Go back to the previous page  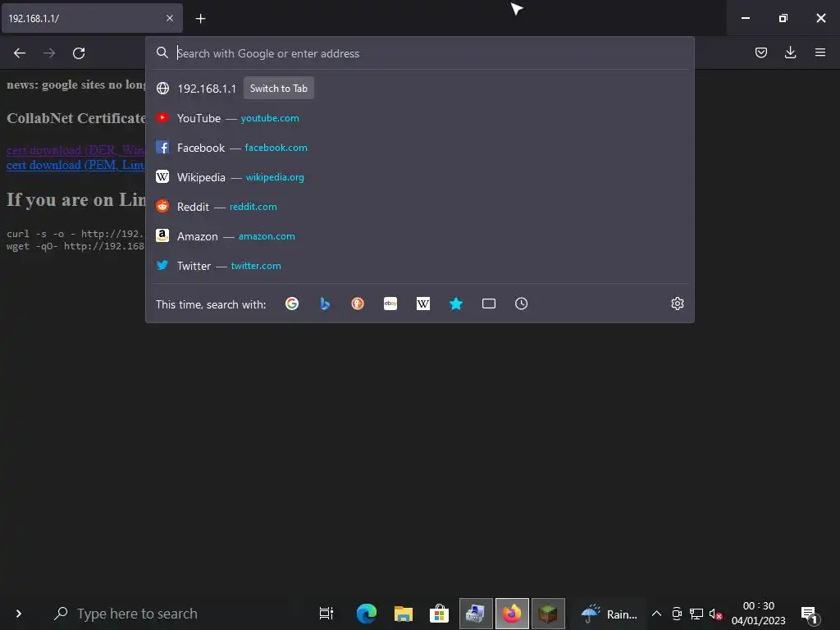(x=20, y=53)
